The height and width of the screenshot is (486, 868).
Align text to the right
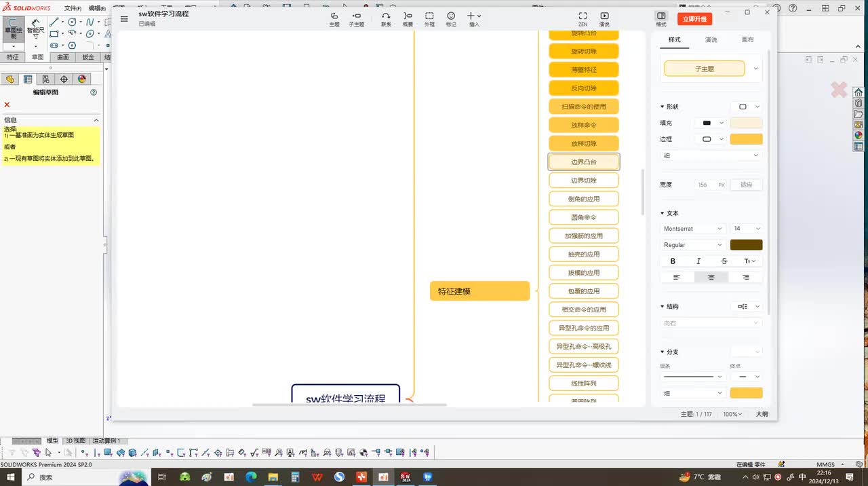(x=745, y=277)
